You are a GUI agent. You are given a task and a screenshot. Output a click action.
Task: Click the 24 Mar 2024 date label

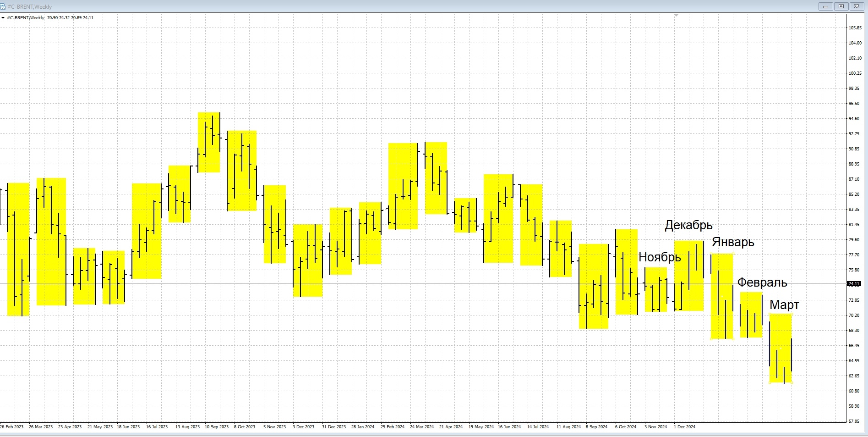[422, 427]
